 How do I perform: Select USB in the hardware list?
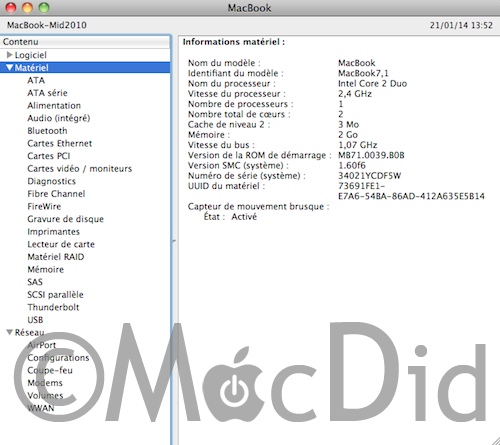[35, 320]
